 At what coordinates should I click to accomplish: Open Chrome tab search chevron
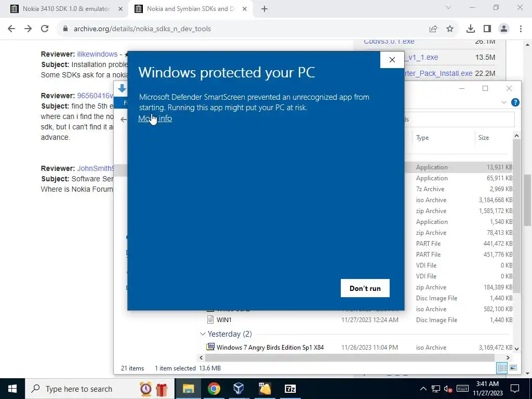[448, 7]
